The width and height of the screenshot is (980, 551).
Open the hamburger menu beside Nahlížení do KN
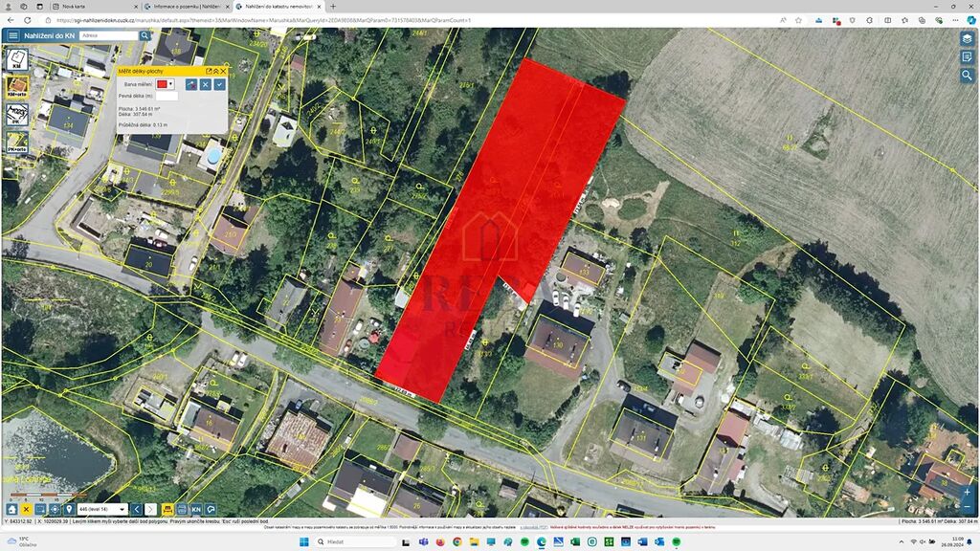pos(13,35)
